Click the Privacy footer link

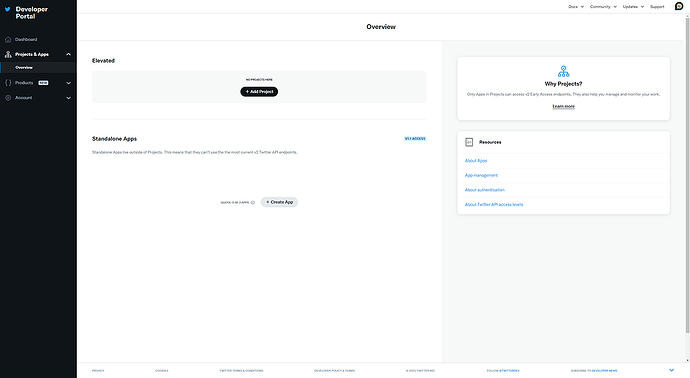click(98, 371)
